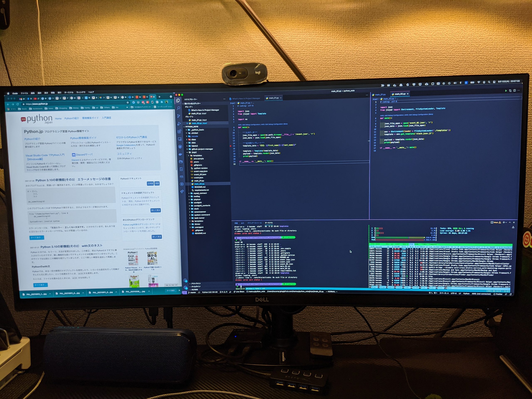Viewport: 532px width, 399px height.
Task: Open the GitHub icon in activity bar
Action: 180,147
